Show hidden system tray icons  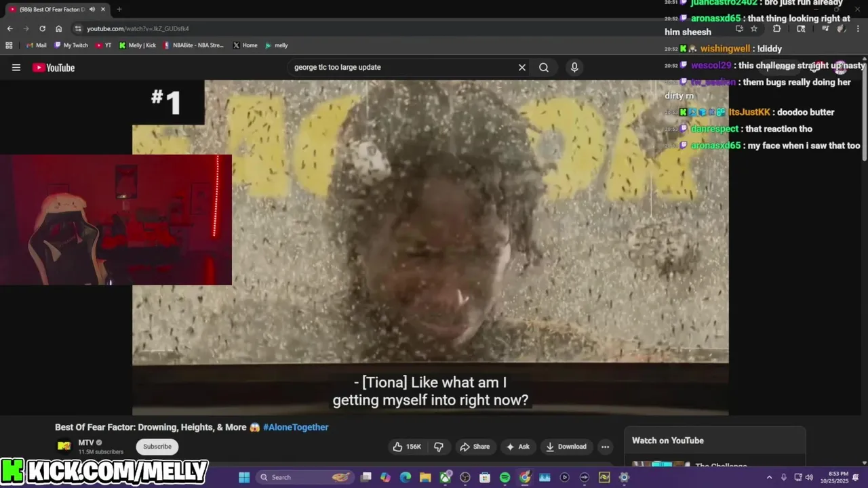769,477
